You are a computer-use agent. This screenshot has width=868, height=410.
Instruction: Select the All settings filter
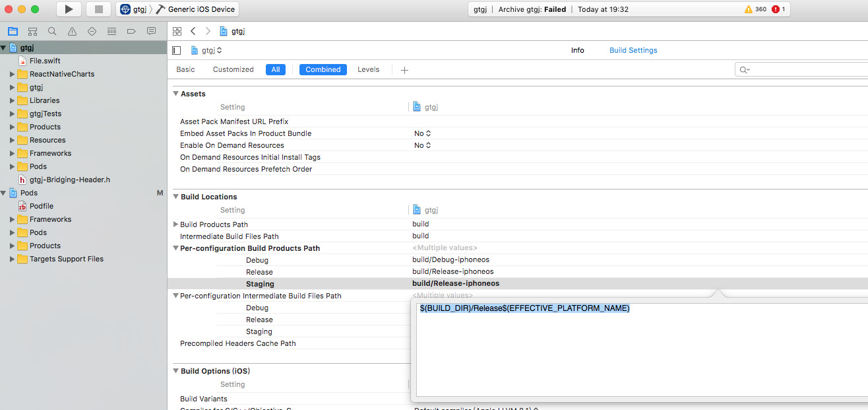click(276, 69)
